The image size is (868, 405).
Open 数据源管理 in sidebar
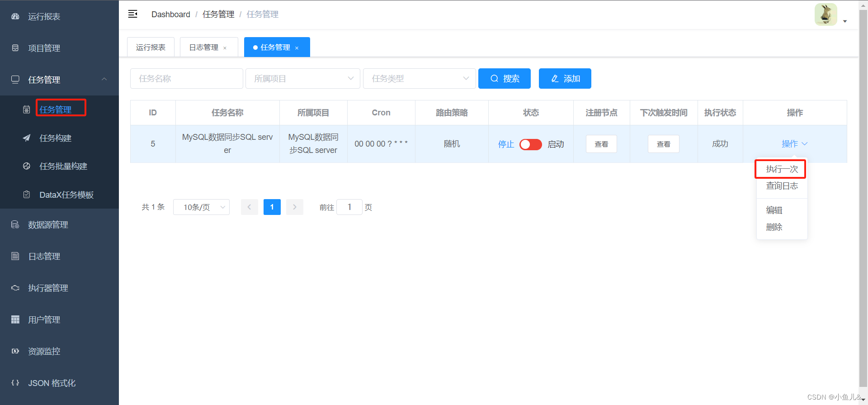pyautogui.click(x=59, y=224)
